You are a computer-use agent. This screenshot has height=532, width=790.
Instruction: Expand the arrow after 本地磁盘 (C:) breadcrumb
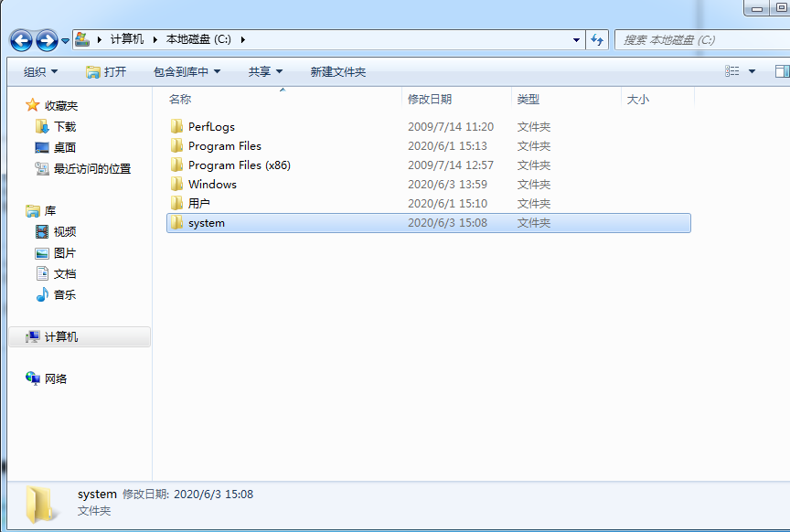(x=243, y=39)
